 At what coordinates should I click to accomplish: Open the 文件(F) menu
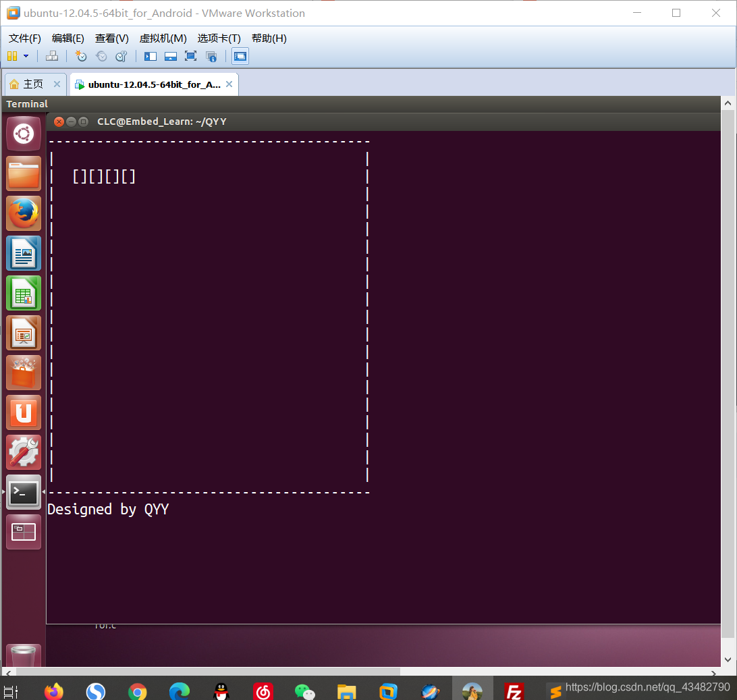point(25,38)
